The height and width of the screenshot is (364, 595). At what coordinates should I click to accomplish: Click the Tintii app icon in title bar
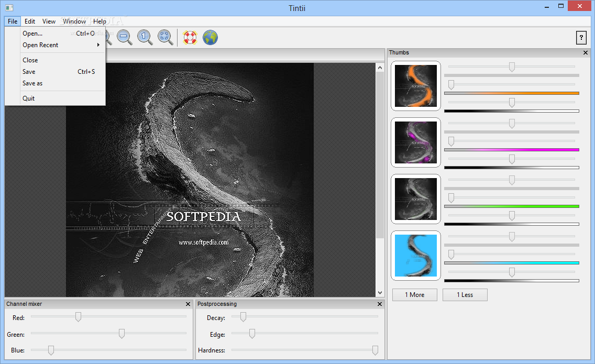(x=9, y=7)
